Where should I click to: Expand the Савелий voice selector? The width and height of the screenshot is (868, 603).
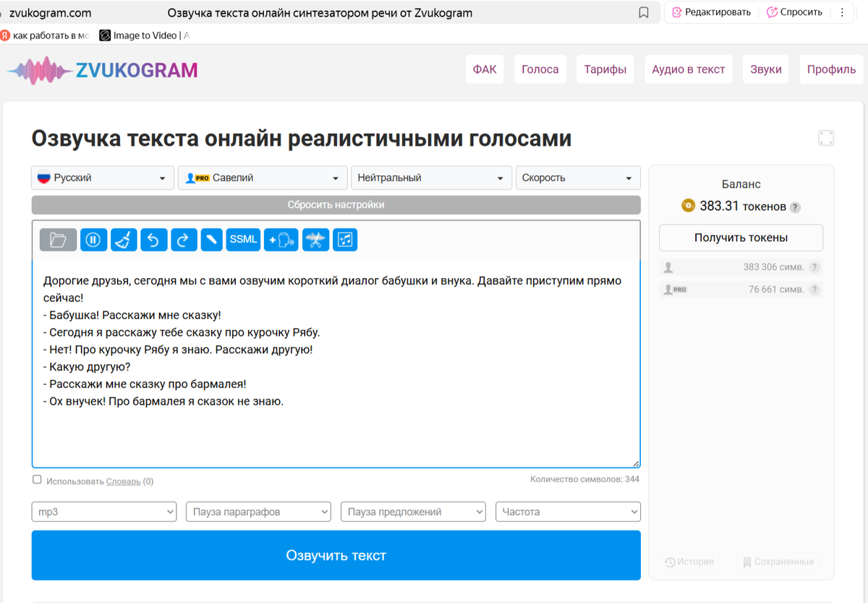tap(262, 177)
